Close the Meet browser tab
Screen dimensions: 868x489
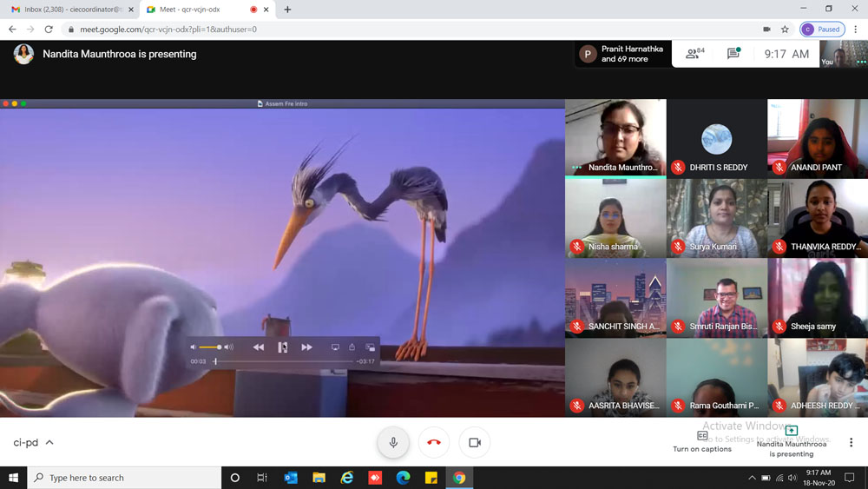coord(266,10)
